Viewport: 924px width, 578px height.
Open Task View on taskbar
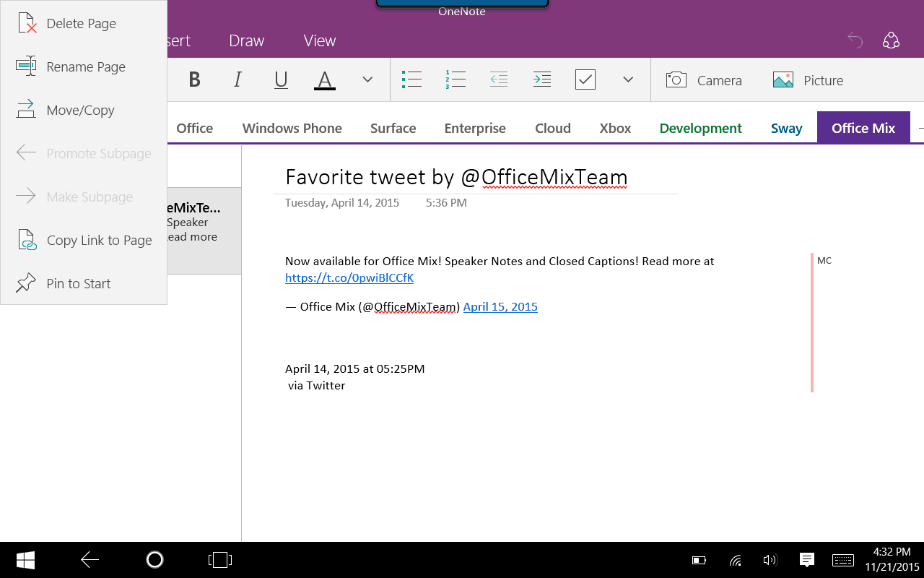tap(220, 560)
